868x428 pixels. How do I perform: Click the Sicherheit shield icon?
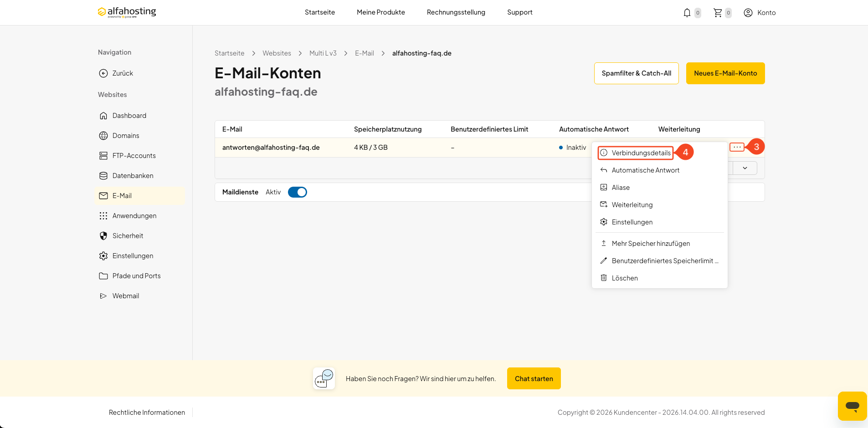click(x=103, y=236)
